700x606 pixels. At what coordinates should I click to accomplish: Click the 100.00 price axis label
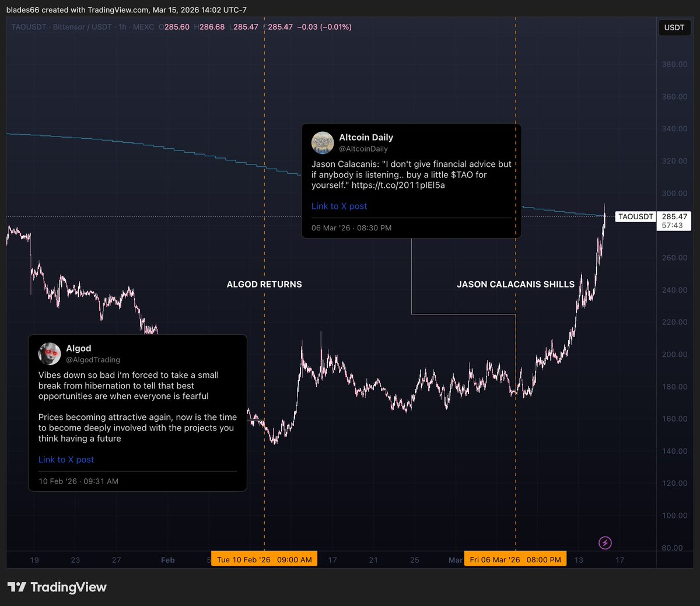(x=674, y=516)
